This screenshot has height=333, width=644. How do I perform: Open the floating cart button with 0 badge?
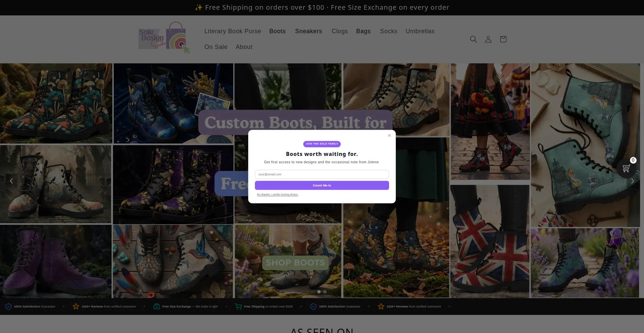(x=626, y=168)
